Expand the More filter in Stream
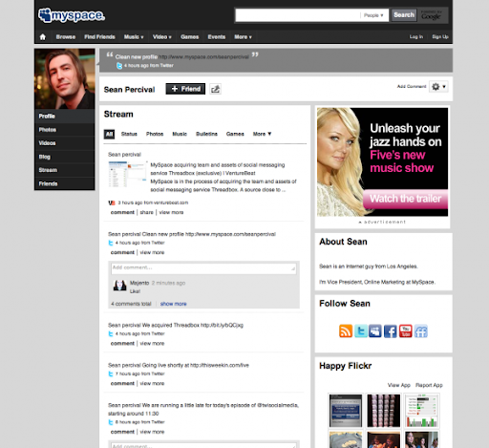 click(262, 134)
